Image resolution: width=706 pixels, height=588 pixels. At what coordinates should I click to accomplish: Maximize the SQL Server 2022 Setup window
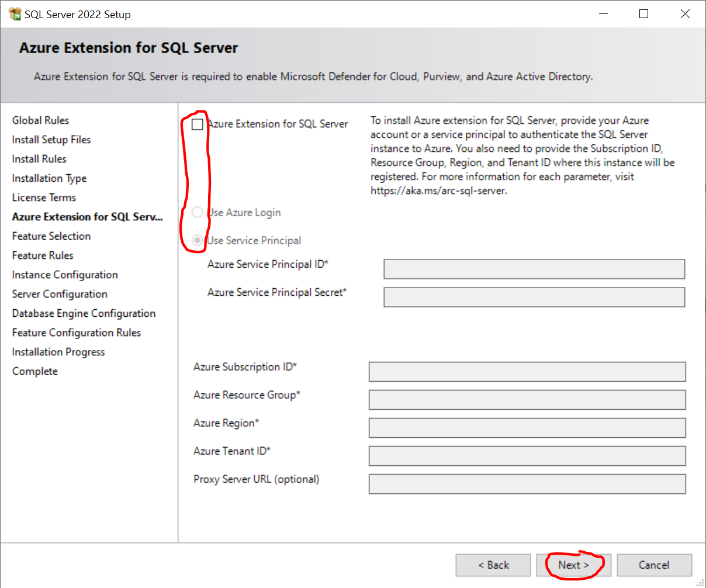[x=643, y=14]
